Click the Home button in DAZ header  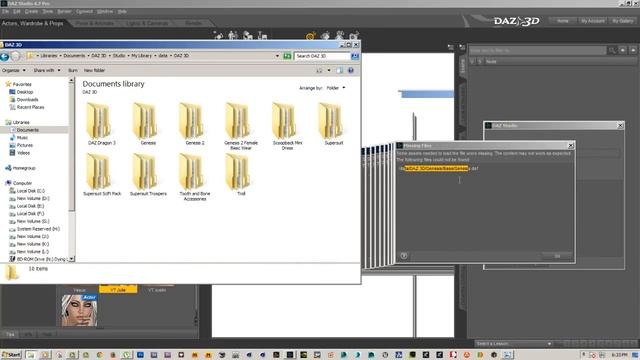pos(562,21)
